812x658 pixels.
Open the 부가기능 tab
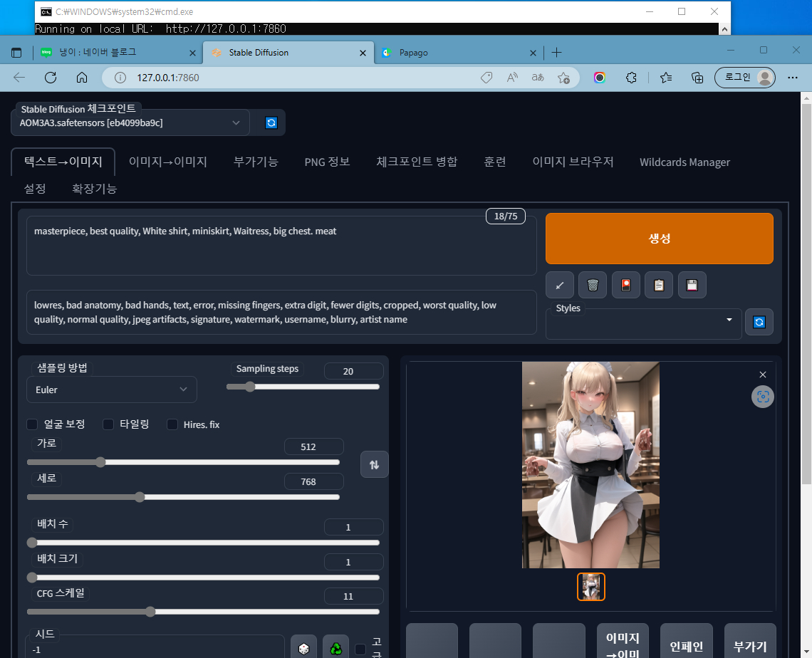(x=256, y=162)
